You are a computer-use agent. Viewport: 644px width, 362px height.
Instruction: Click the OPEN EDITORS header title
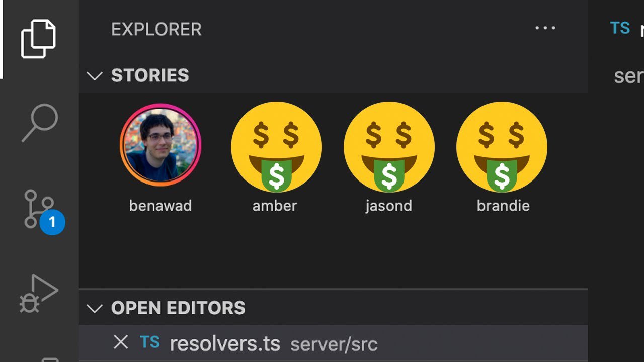[x=178, y=308]
